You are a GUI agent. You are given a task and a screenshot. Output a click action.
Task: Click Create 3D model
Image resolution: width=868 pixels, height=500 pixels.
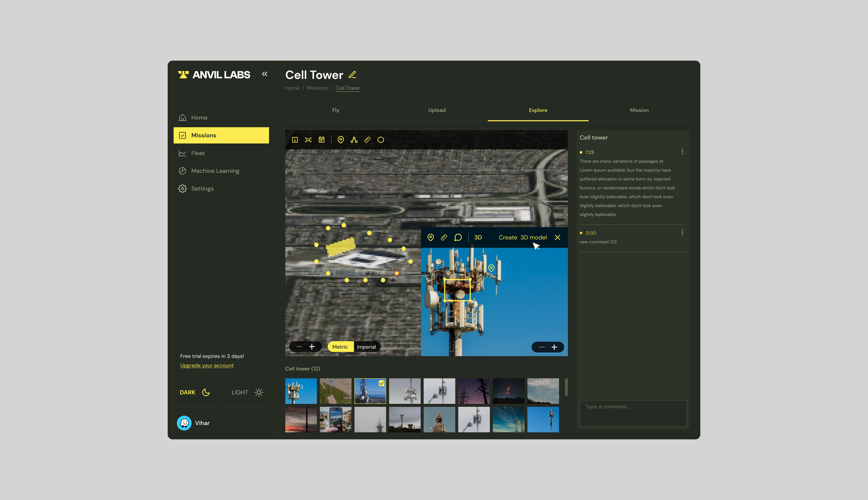tap(523, 237)
